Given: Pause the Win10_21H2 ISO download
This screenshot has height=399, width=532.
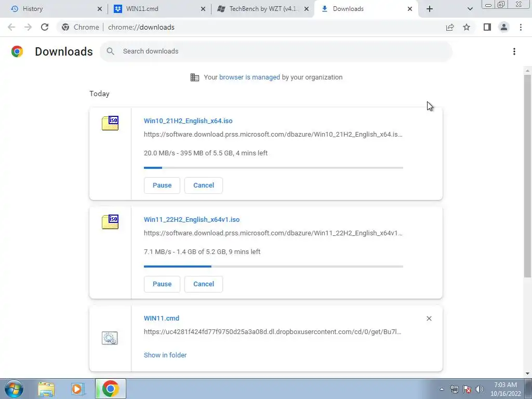Looking at the screenshot, I should [x=162, y=185].
